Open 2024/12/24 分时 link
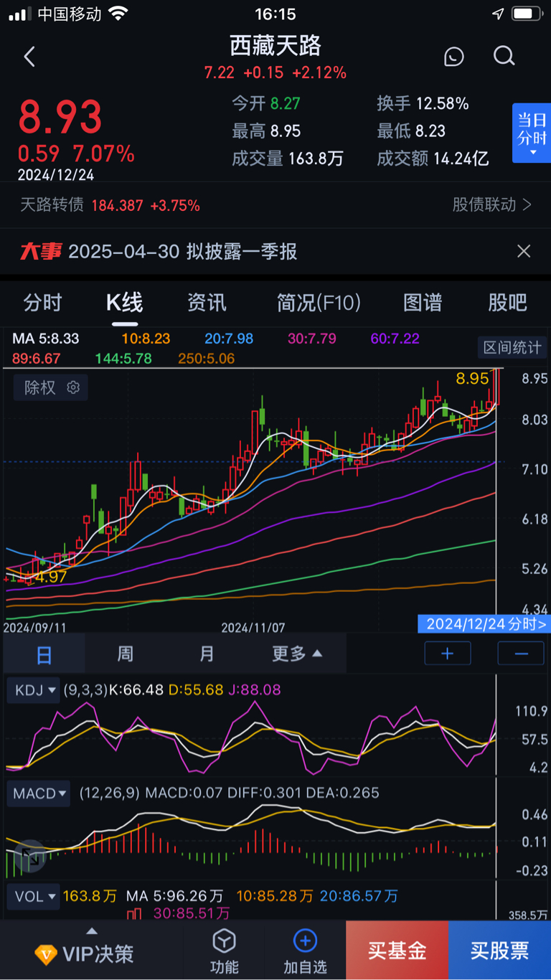This screenshot has height=980, width=551. click(x=484, y=623)
